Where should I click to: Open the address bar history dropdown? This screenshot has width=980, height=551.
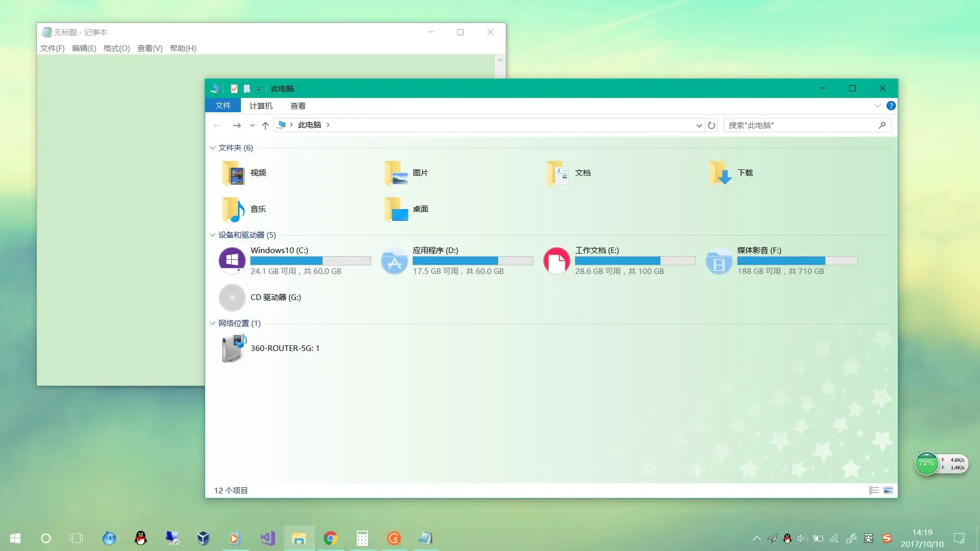click(x=699, y=125)
